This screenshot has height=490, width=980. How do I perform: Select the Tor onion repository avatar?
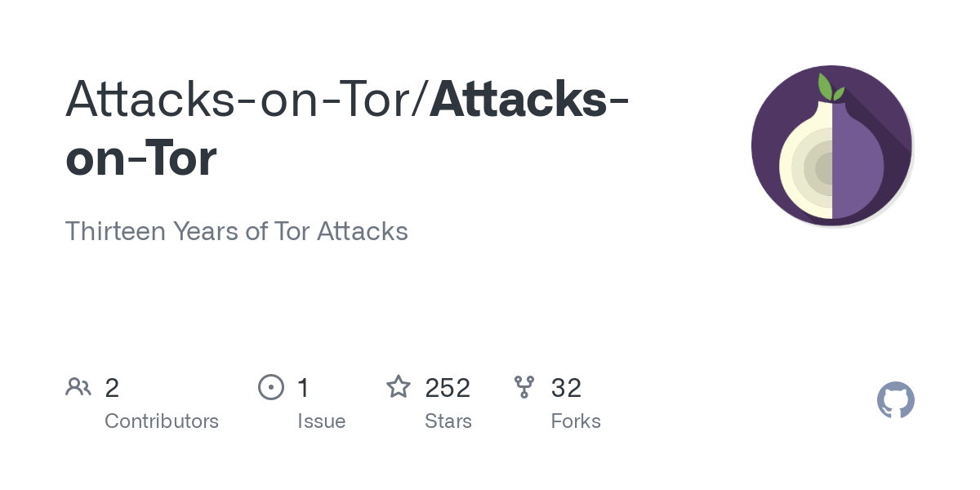click(x=832, y=146)
